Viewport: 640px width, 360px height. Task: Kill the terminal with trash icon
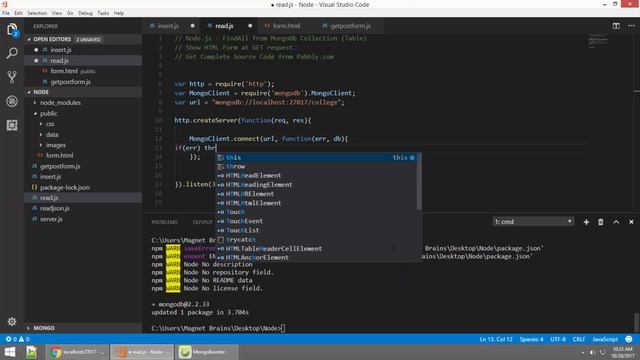601,222
